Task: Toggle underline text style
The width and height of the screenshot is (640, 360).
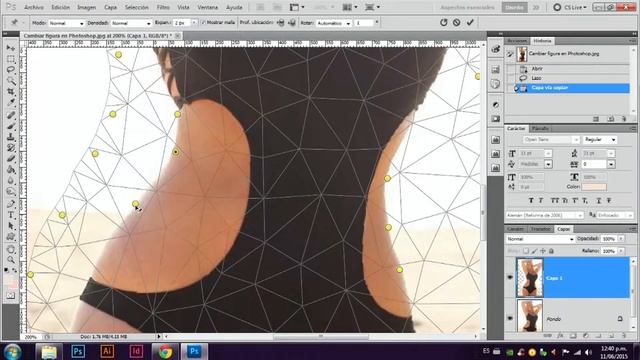Action: pos(598,200)
